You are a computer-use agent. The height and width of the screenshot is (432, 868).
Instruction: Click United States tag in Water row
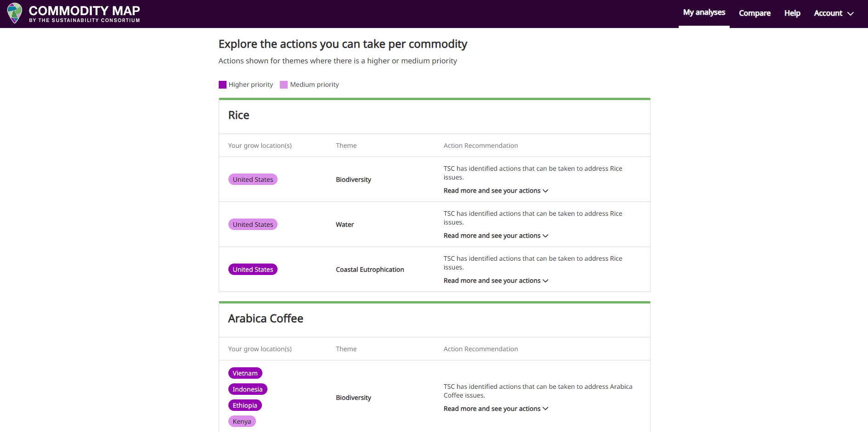(253, 224)
